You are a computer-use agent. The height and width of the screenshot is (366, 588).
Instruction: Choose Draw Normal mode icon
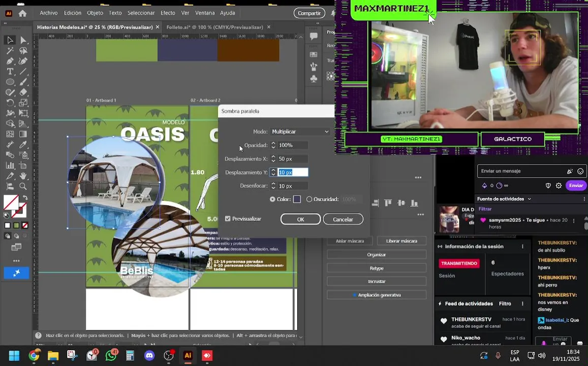[x=8, y=236]
